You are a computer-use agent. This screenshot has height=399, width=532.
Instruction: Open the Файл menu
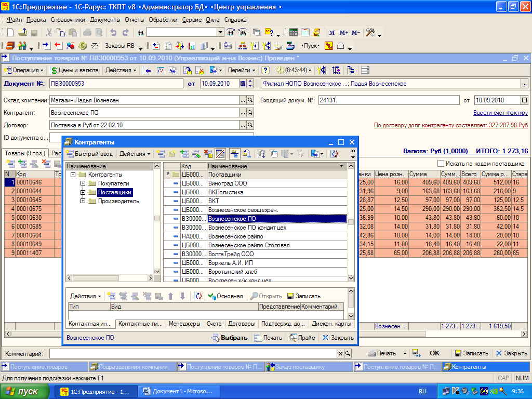click(15, 20)
